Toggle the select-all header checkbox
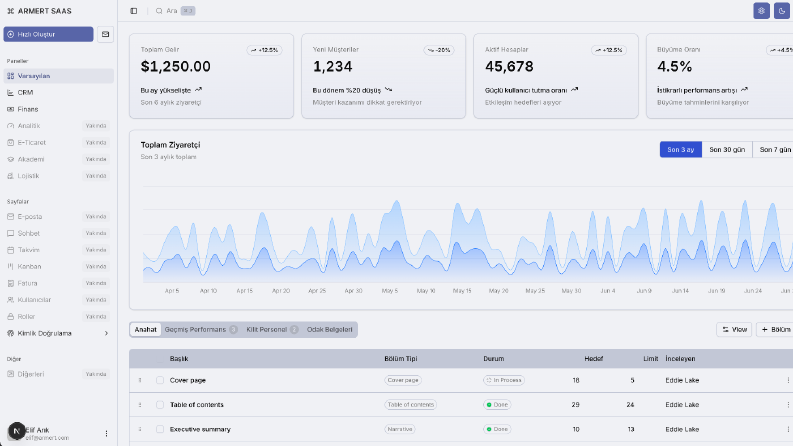Screen dimensions: 793x446 [160, 359]
